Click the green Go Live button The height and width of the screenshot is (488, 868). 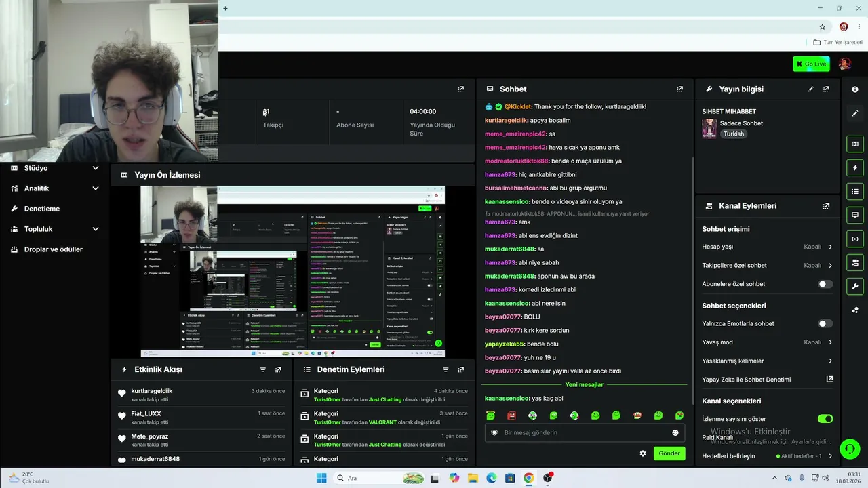(x=811, y=64)
